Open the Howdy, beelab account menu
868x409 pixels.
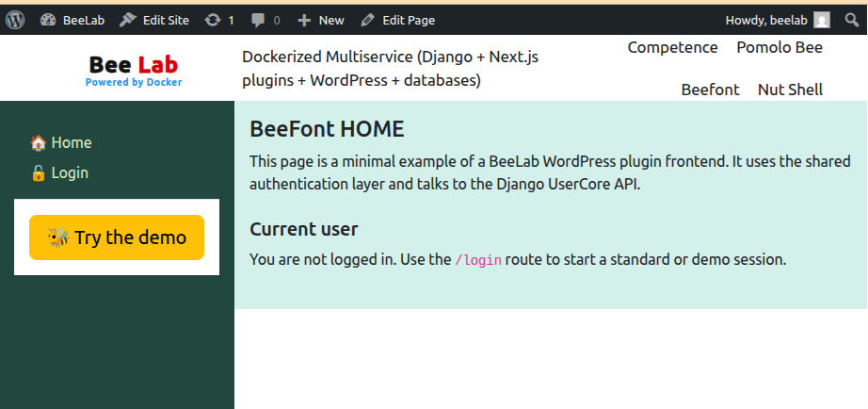(767, 20)
